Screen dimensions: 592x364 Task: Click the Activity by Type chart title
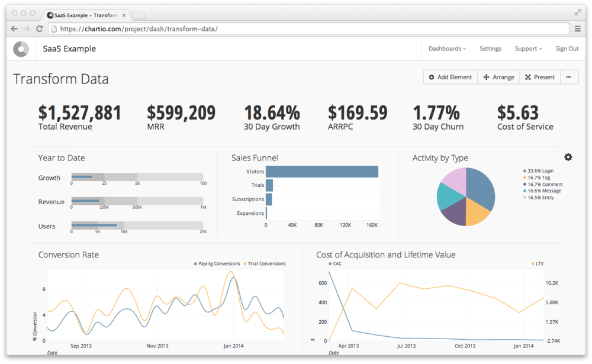(440, 158)
